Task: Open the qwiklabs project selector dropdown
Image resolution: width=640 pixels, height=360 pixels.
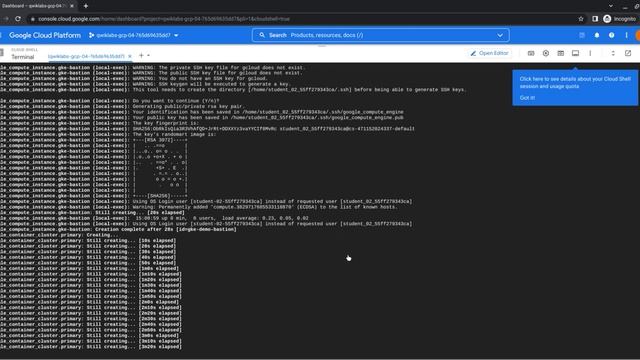Action: click(134, 36)
